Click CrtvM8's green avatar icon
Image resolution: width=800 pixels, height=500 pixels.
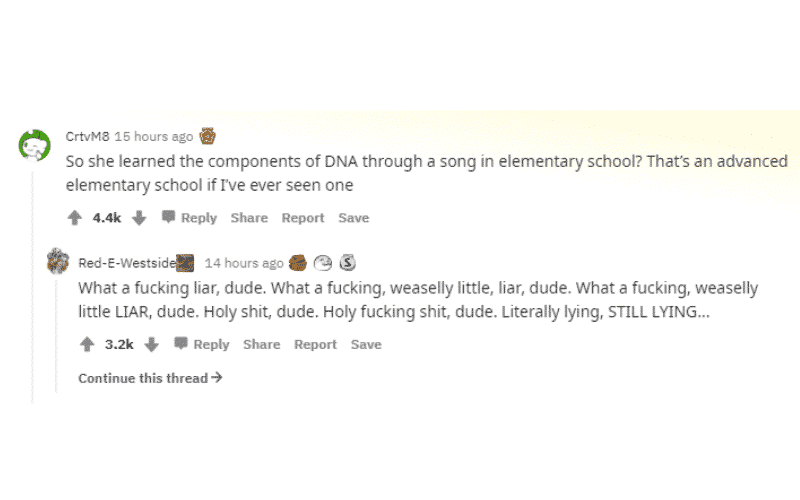35,145
